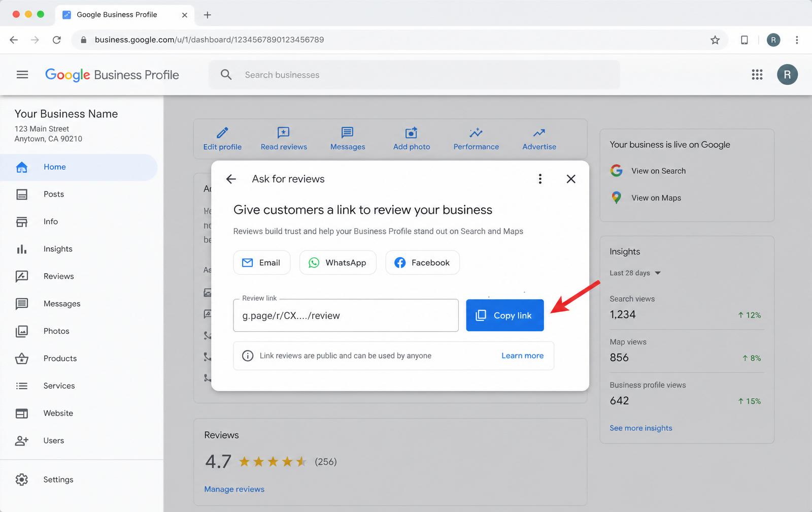The height and width of the screenshot is (512, 812).
Task: Open Learn more link
Action: pos(522,356)
